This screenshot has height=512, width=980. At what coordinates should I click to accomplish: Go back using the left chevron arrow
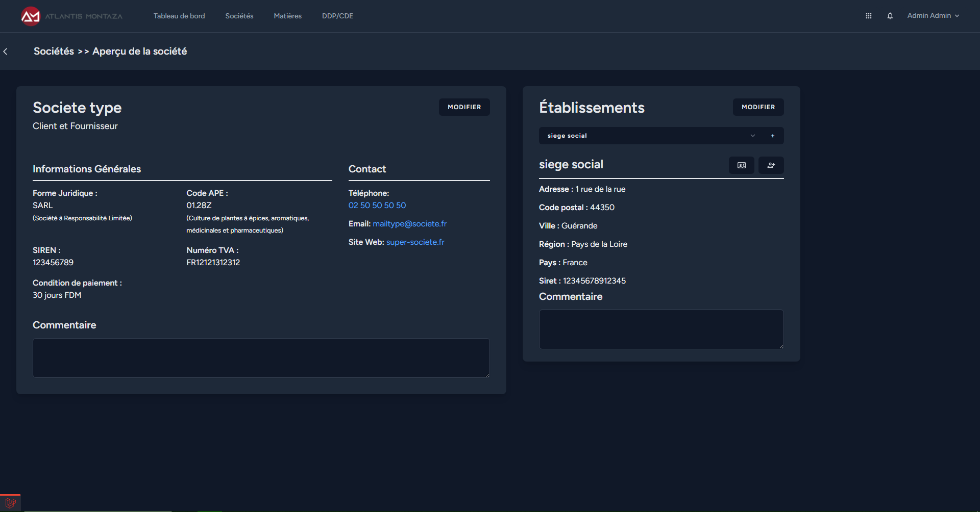point(6,52)
